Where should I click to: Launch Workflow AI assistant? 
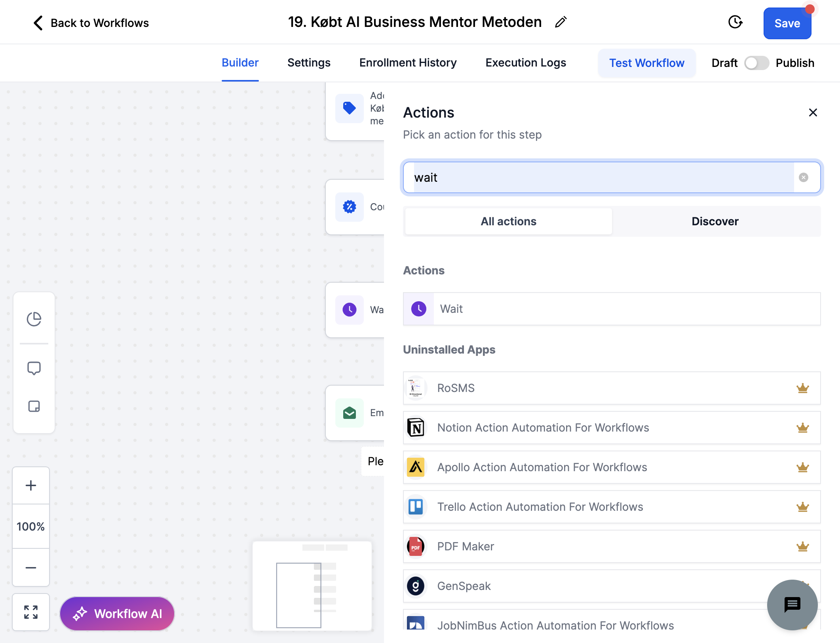[x=117, y=614]
